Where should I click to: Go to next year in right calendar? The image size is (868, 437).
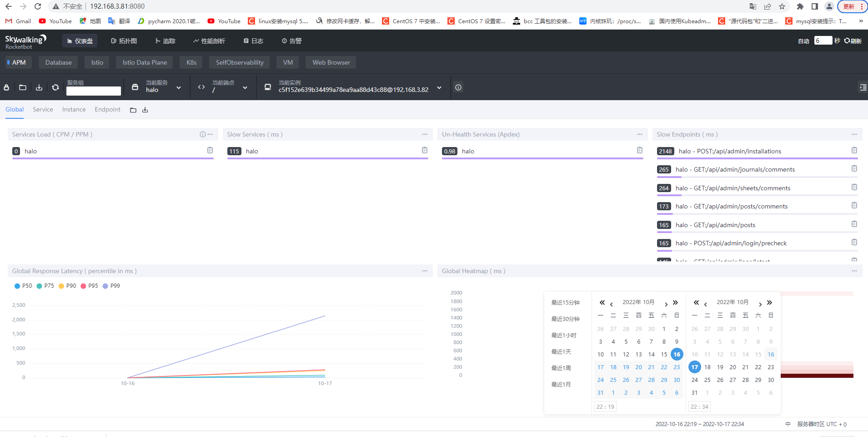point(769,303)
